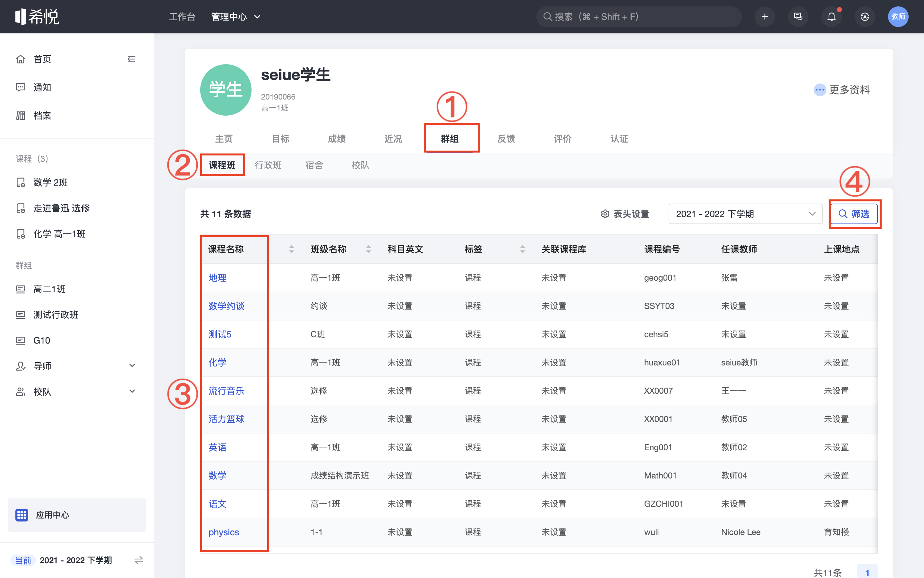The image size is (924, 578).
Task: Open the 管理中心 dropdown menu
Action: 235,17
